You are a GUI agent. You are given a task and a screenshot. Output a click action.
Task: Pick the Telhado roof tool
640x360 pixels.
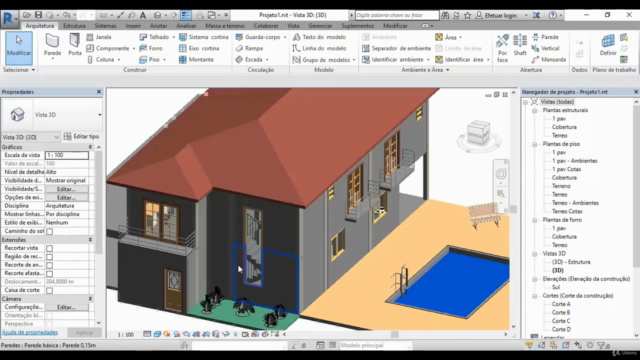click(154, 37)
